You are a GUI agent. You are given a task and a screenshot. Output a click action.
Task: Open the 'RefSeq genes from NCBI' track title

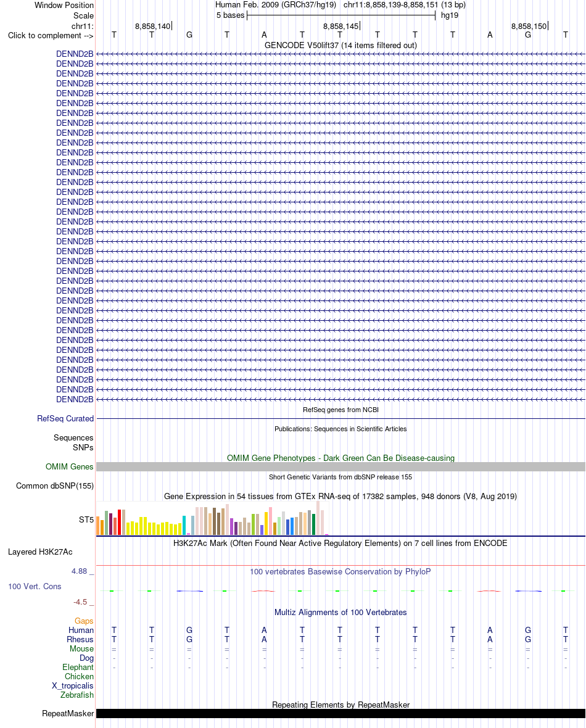coord(340,410)
